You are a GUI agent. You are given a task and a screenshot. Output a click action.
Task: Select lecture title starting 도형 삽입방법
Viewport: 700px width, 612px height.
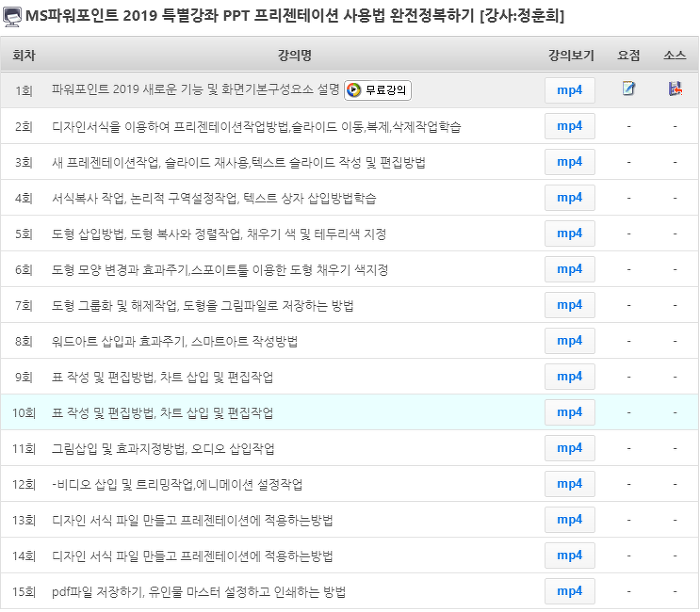click(219, 234)
